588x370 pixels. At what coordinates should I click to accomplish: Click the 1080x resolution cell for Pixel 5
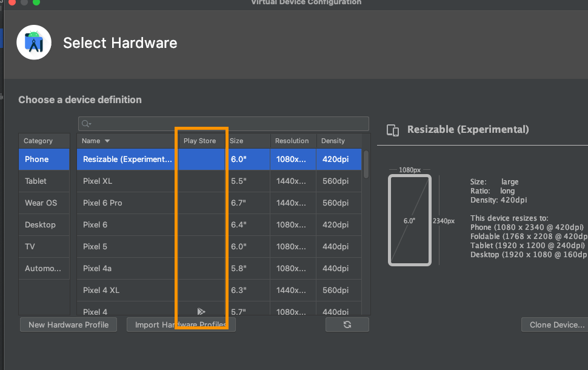coord(293,246)
